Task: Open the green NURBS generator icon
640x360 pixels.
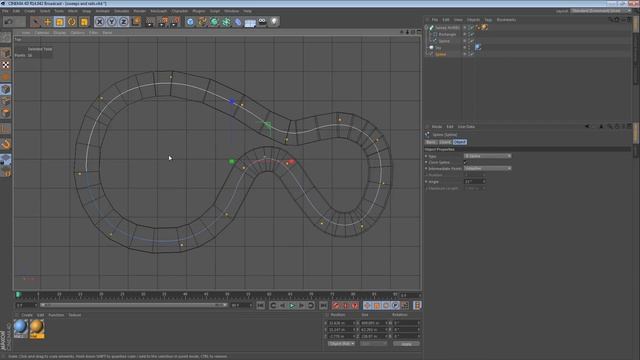Action: point(214,22)
